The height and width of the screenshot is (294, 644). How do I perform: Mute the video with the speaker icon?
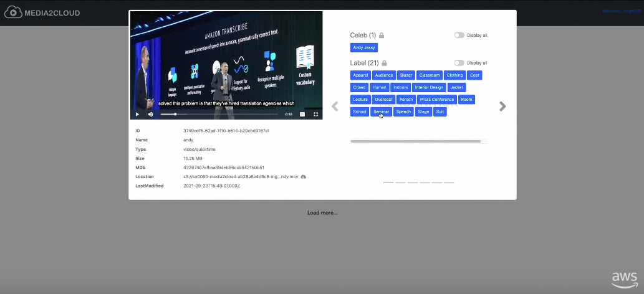pos(150,114)
